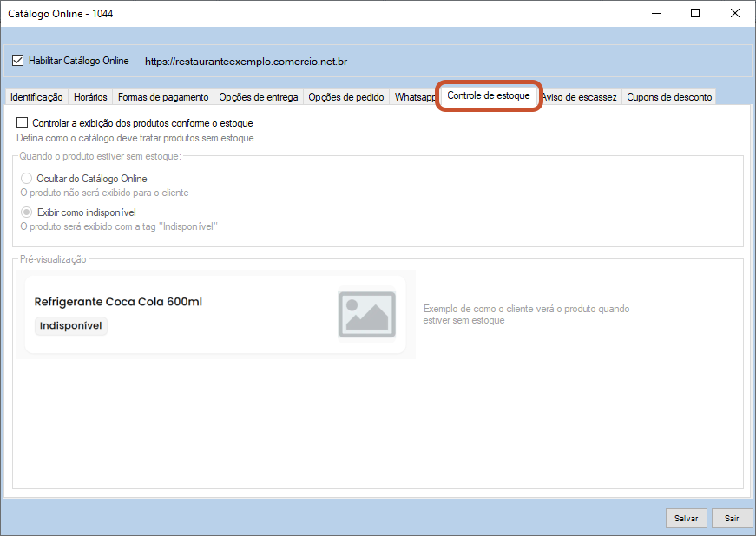This screenshot has height=536, width=756.
Task: Click 'O produto não será exibido' hint
Action: tap(104, 193)
